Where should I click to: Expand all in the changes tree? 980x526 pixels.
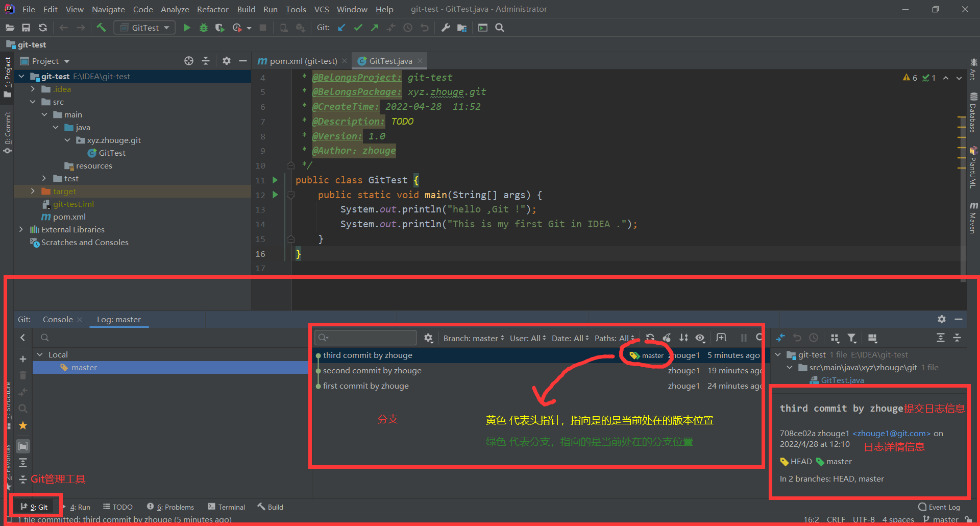click(941, 338)
